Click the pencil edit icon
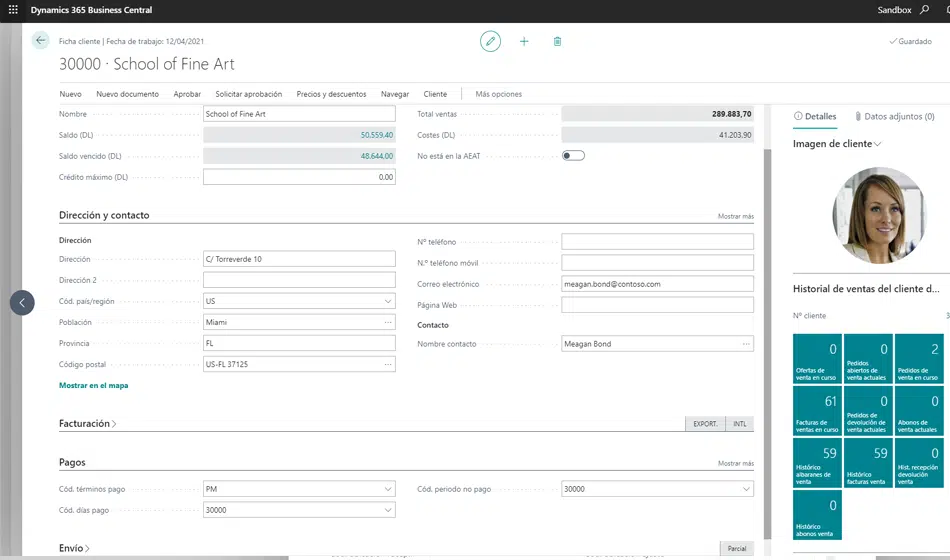 [490, 41]
